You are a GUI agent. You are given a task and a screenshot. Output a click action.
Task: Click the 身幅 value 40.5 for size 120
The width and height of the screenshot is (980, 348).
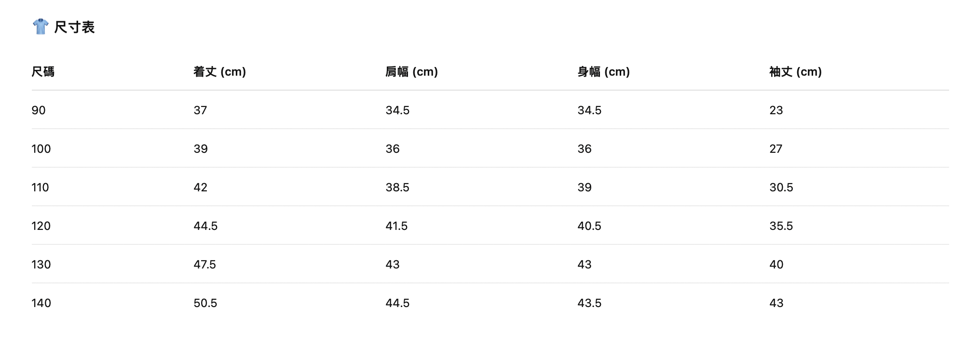pos(589,226)
